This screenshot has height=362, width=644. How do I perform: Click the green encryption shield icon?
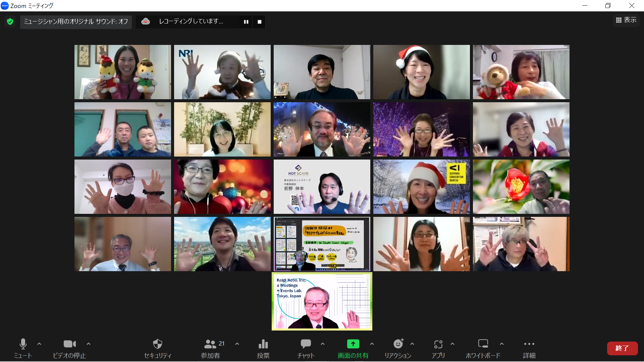(x=10, y=22)
